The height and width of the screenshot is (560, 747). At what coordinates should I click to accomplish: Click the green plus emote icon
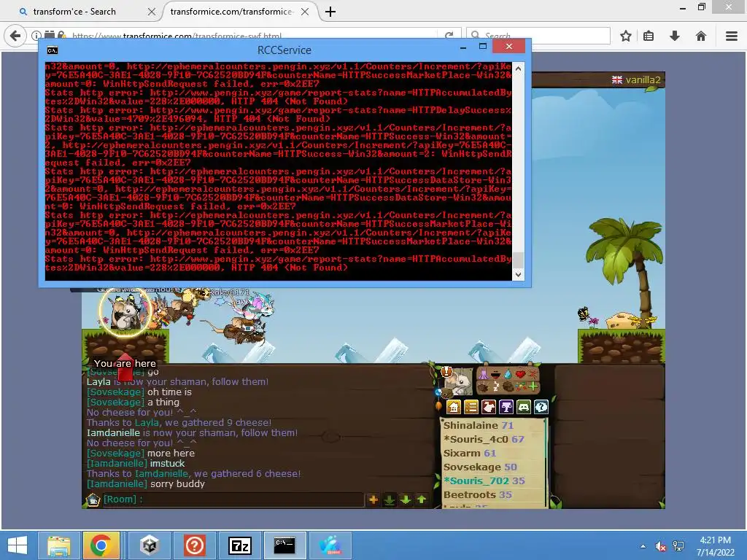click(x=533, y=386)
